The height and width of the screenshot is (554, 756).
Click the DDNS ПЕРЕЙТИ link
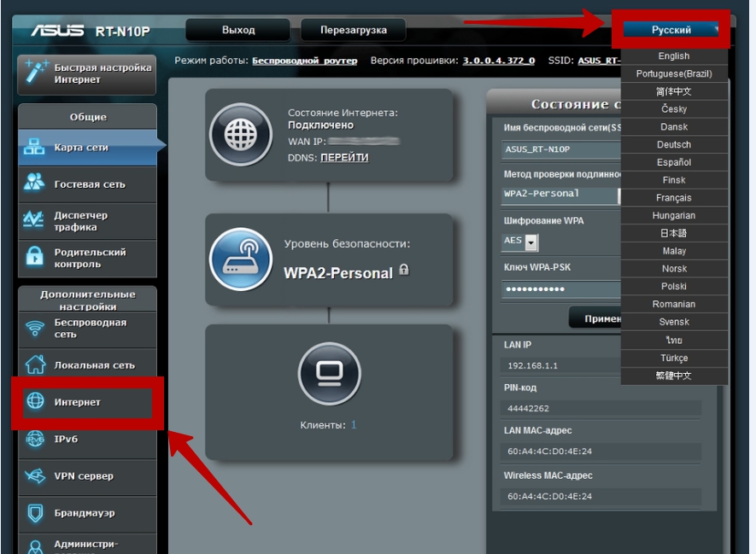(x=344, y=158)
